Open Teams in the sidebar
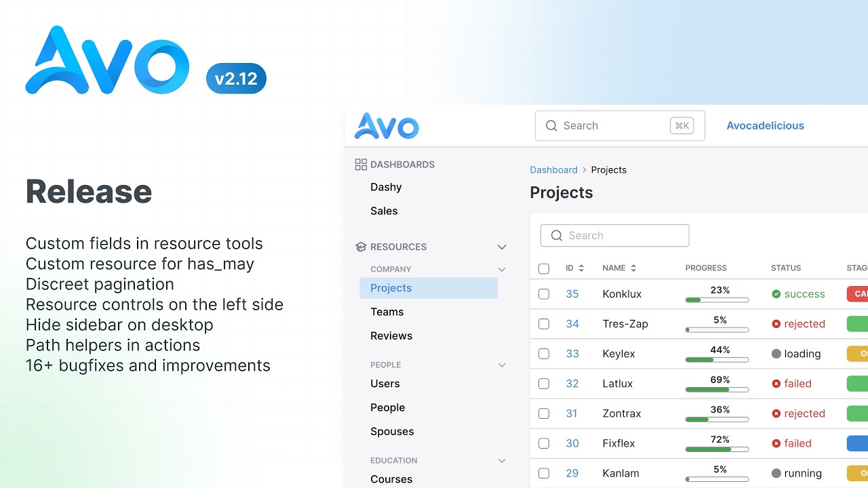The width and height of the screenshot is (868, 488). click(387, 312)
